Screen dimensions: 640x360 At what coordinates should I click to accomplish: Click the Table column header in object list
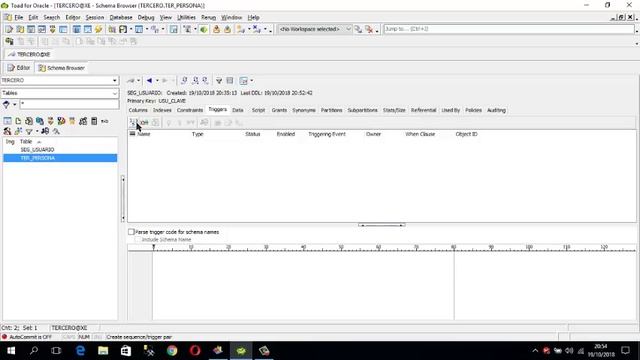tap(26, 142)
